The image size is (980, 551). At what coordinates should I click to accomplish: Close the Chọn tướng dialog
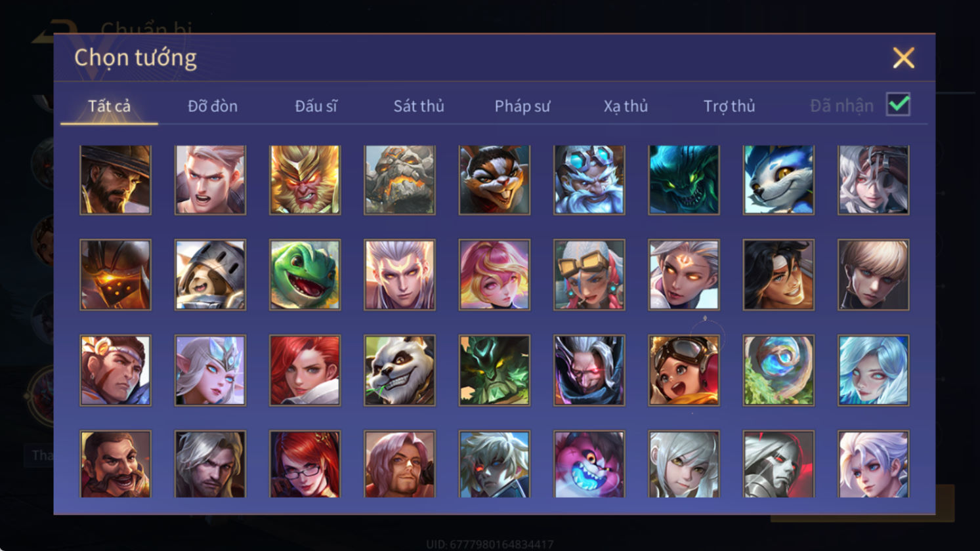903,58
